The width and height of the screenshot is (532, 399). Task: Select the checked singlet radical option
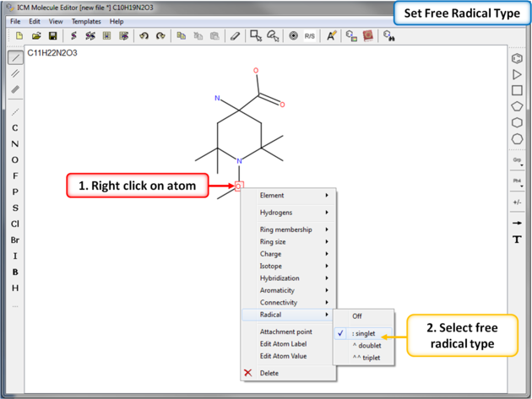point(364,333)
